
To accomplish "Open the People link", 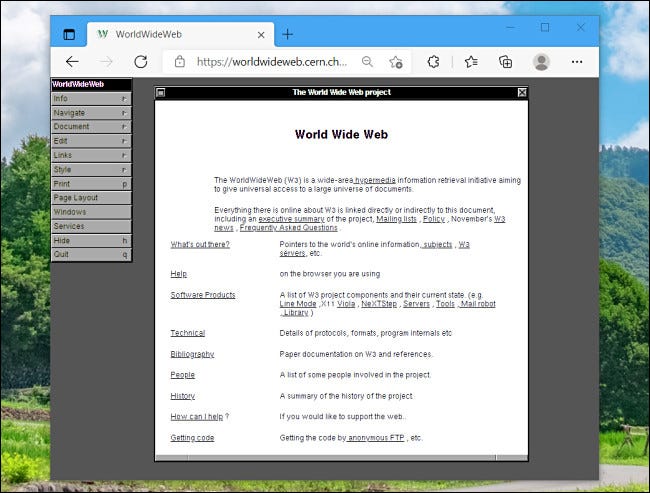I will click(182, 375).
